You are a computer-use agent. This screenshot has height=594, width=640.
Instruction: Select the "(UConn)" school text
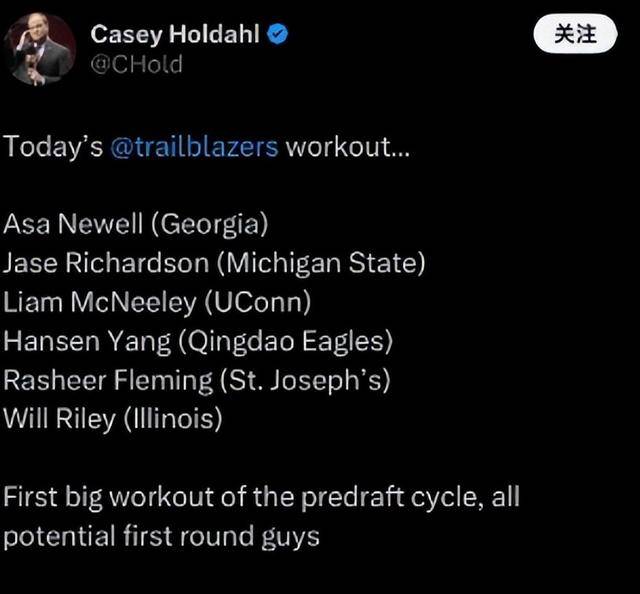pyautogui.click(x=258, y=302)
